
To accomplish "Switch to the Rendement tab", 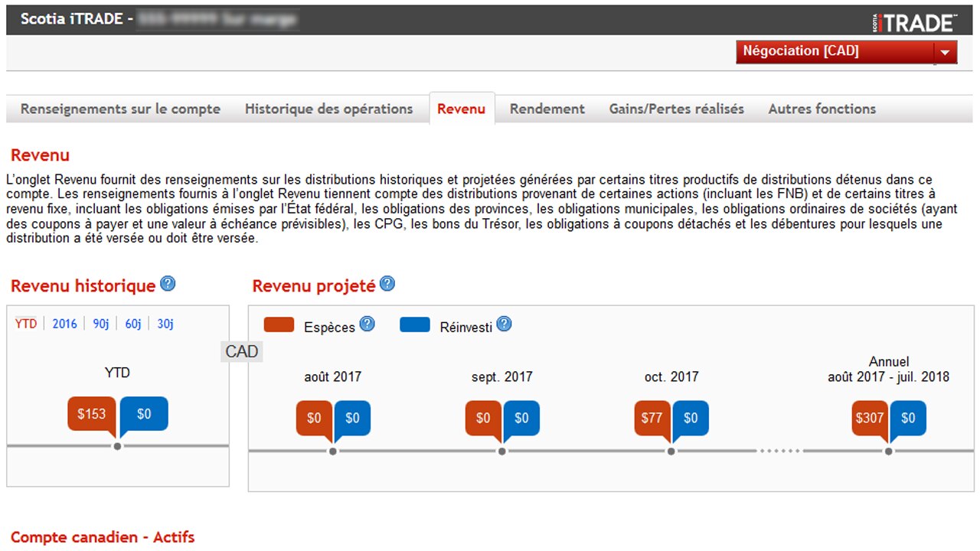I will [x=547, y=109].
